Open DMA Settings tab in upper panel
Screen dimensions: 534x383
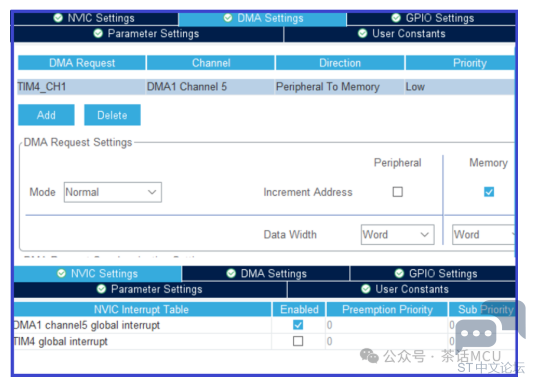tap(263, 18)
